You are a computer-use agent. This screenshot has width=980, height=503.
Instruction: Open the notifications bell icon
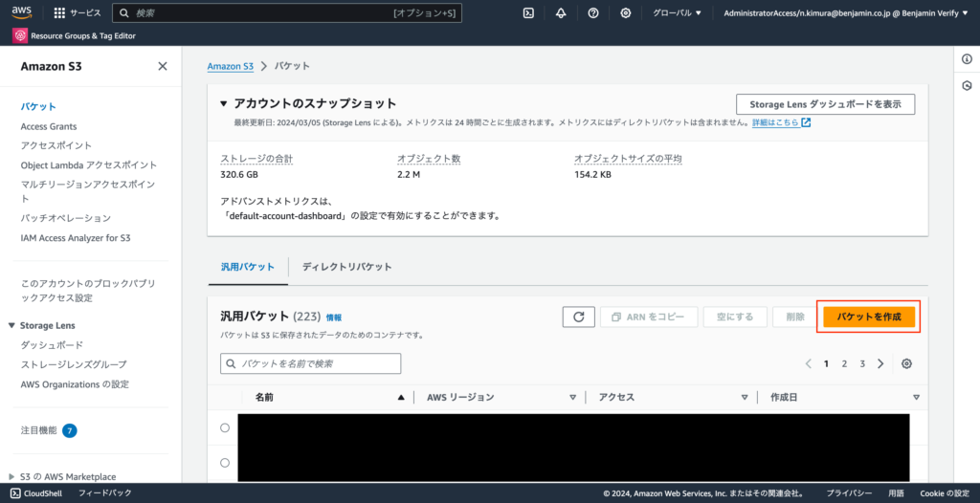tap(561, 13)
